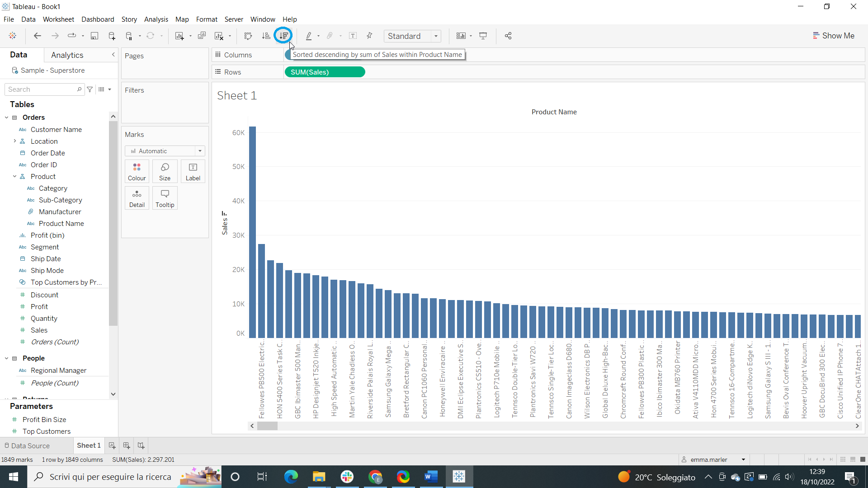The height and width of the screenshot is (488, 868).
Task: Click the New Story tab icon
Action: point(141,446)
